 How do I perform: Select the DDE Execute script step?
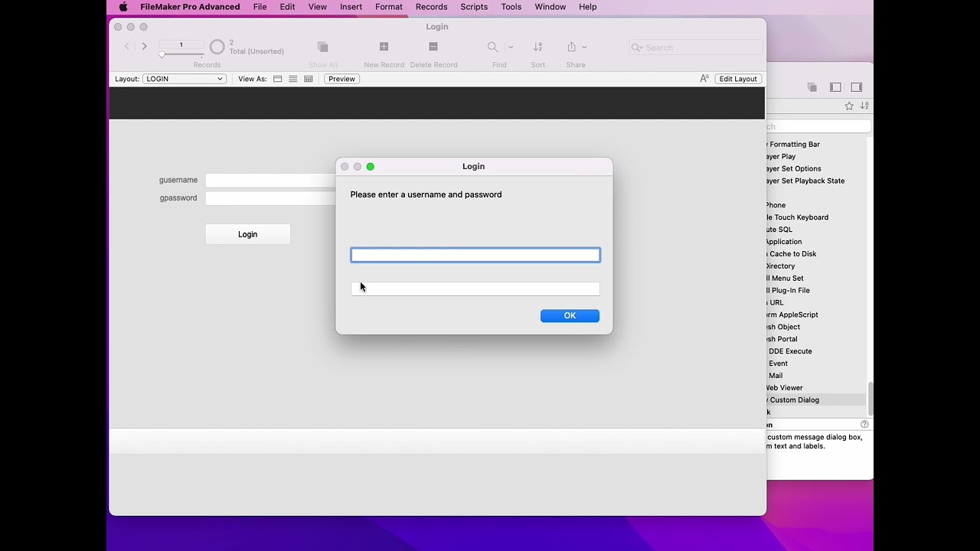coord(816,351)
